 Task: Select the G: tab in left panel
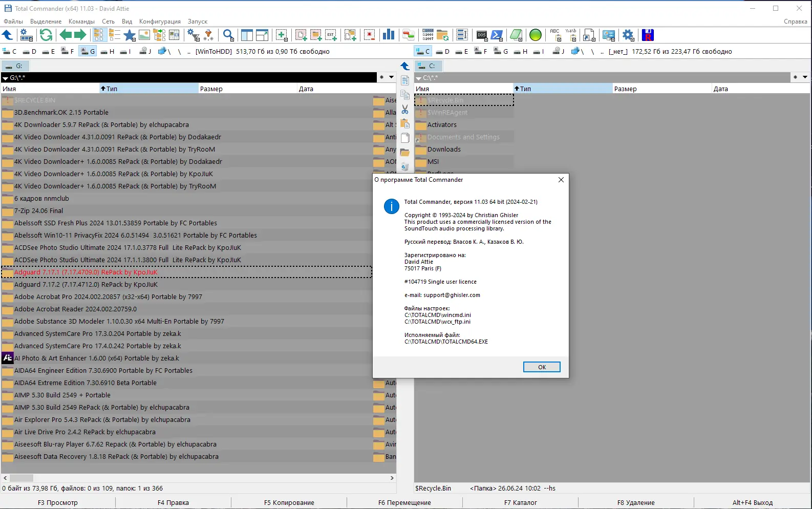15,66
